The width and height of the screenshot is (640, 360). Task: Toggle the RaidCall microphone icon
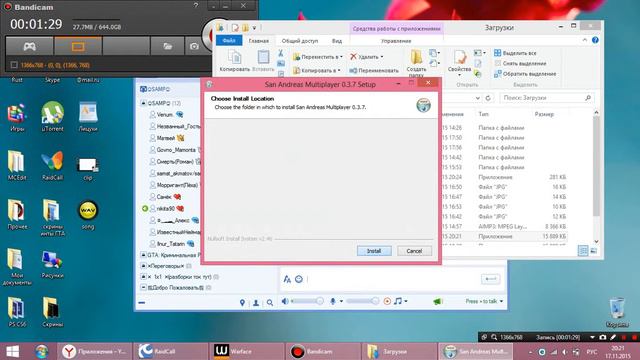click(x=333, y=301)
